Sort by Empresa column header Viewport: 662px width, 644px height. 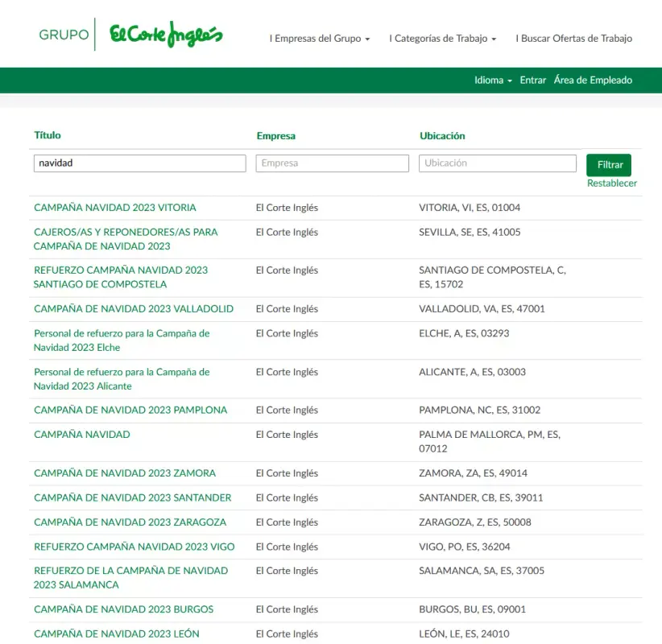(275, 136)
